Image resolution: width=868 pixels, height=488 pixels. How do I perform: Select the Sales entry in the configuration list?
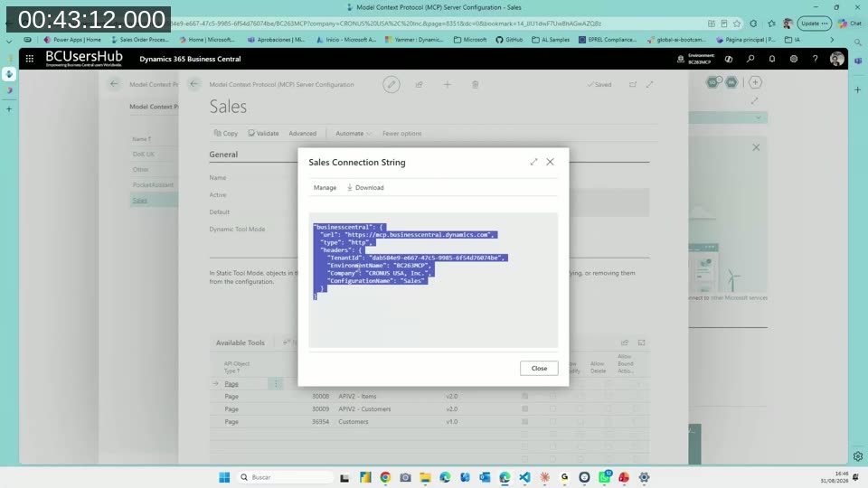pyautogui.click(x=140, y=201)
